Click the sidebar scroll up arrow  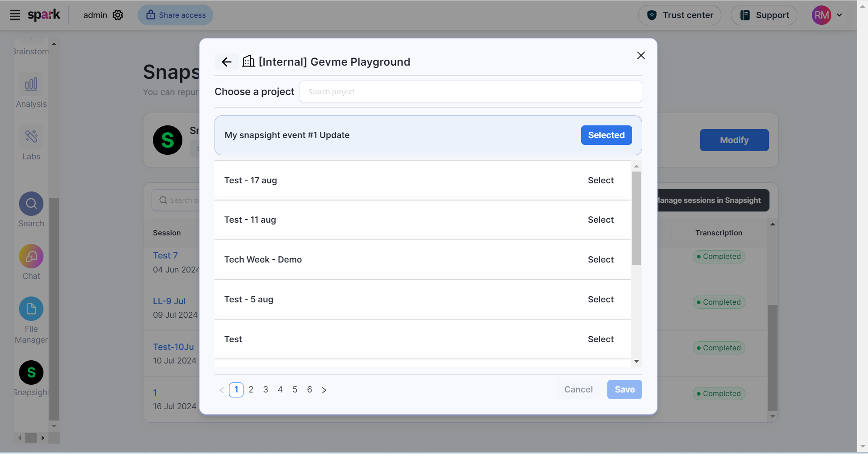click(54, 44)
